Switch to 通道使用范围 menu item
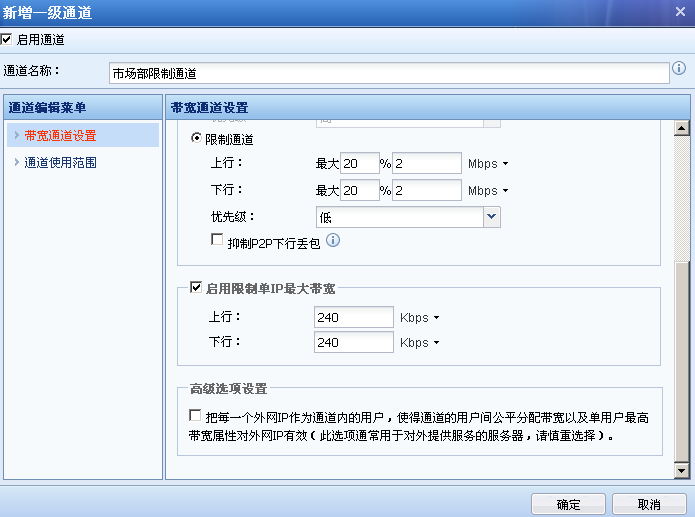Viewport: 695px width, 517px height. (60, 162)
